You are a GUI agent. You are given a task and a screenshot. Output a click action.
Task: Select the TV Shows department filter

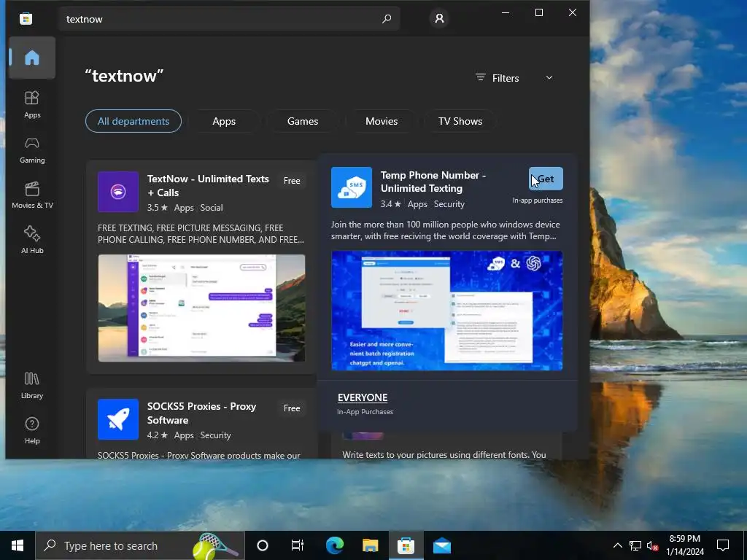(460, 121)
